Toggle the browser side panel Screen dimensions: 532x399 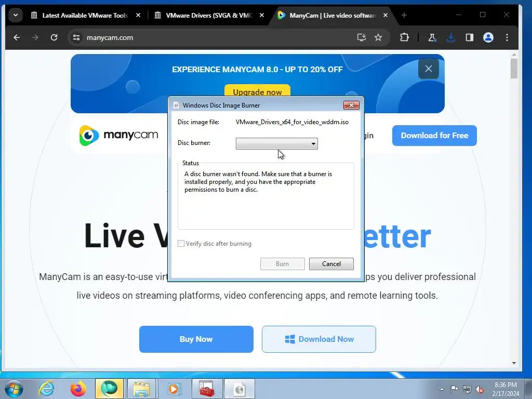[x=470, y=37]
